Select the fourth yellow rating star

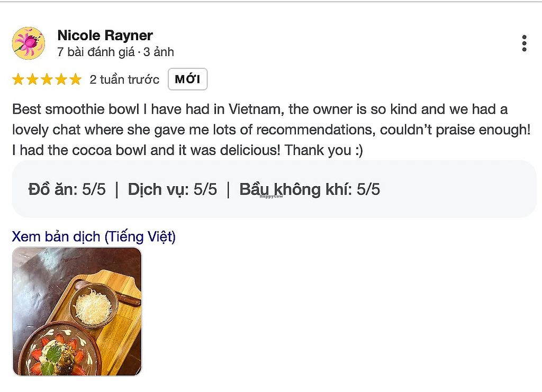pos(61,80)
